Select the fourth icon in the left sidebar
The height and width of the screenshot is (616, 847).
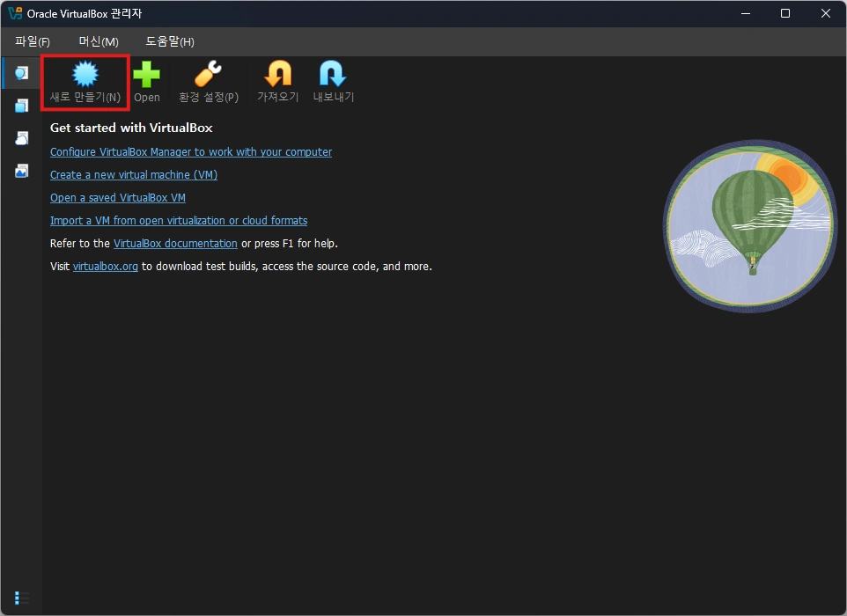[x=22, y=171]
